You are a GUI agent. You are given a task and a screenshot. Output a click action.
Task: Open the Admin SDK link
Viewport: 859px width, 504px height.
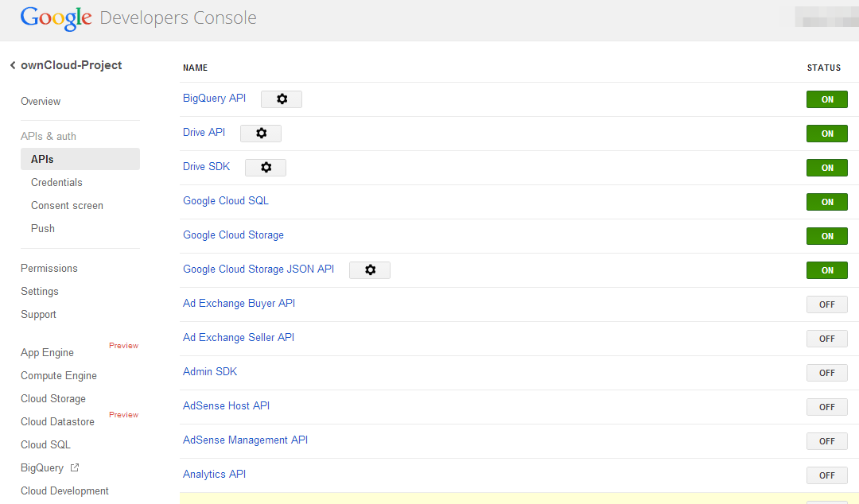pos(210,371)
